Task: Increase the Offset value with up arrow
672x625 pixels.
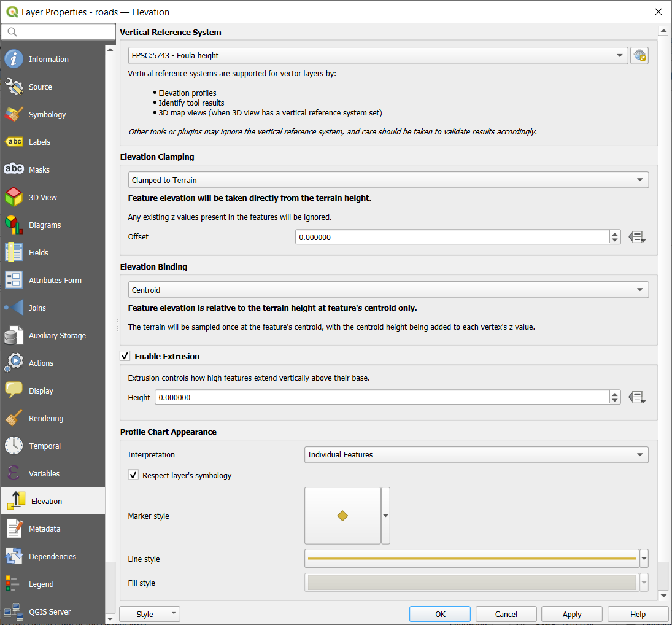Action: [615, 234]
